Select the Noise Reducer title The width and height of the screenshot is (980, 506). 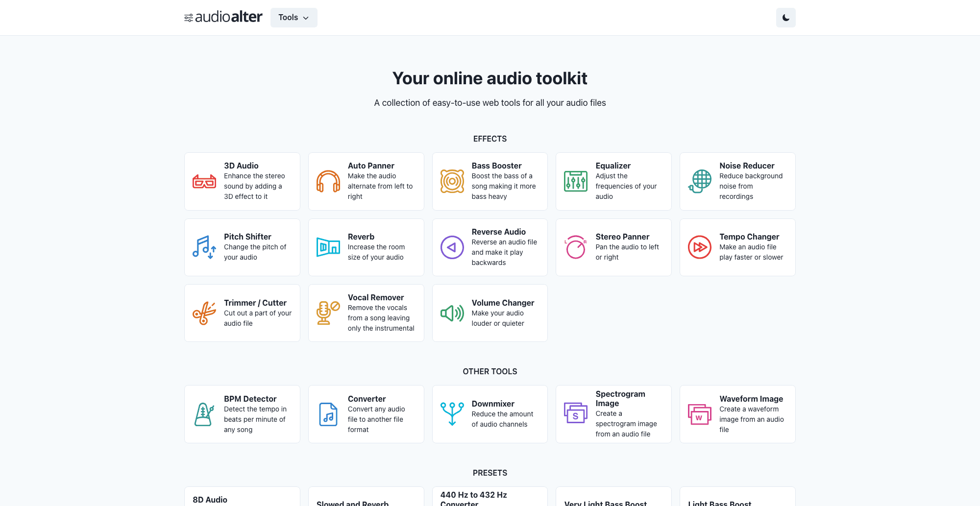pos(747,166)
